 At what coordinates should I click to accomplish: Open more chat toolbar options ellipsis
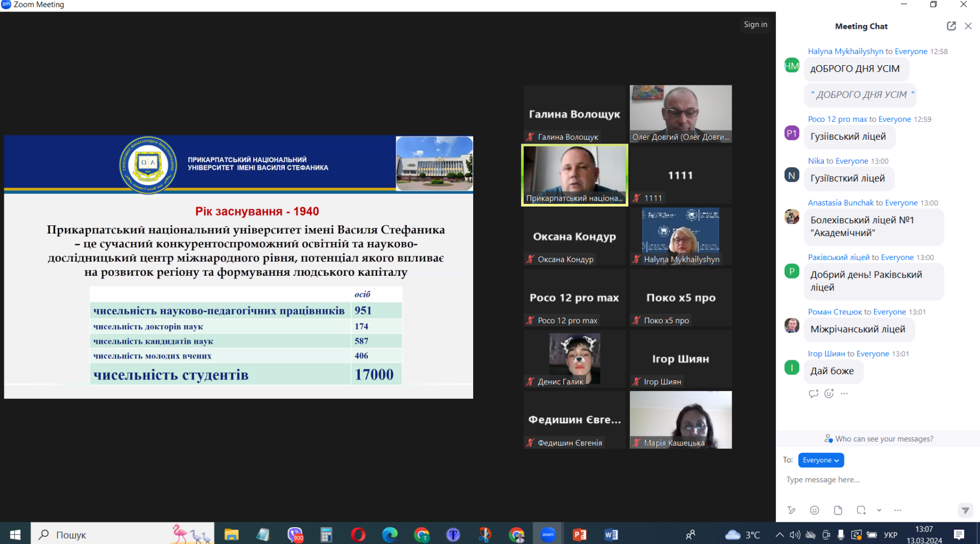898,510
